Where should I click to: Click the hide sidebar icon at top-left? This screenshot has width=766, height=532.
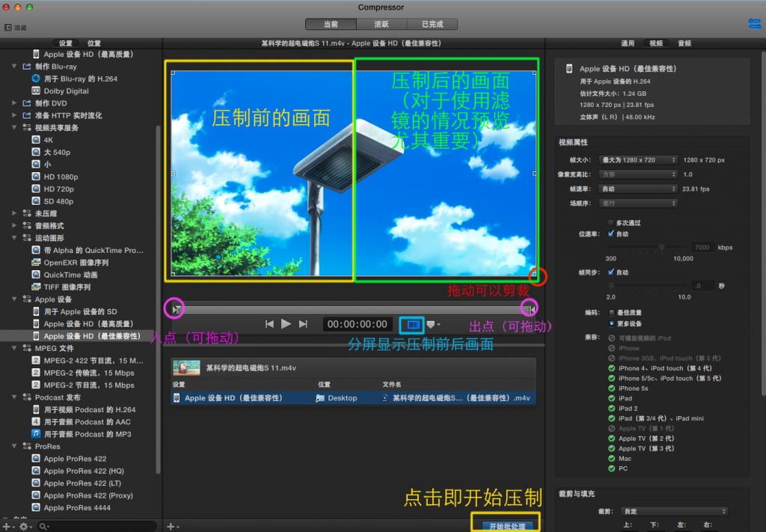8,28
